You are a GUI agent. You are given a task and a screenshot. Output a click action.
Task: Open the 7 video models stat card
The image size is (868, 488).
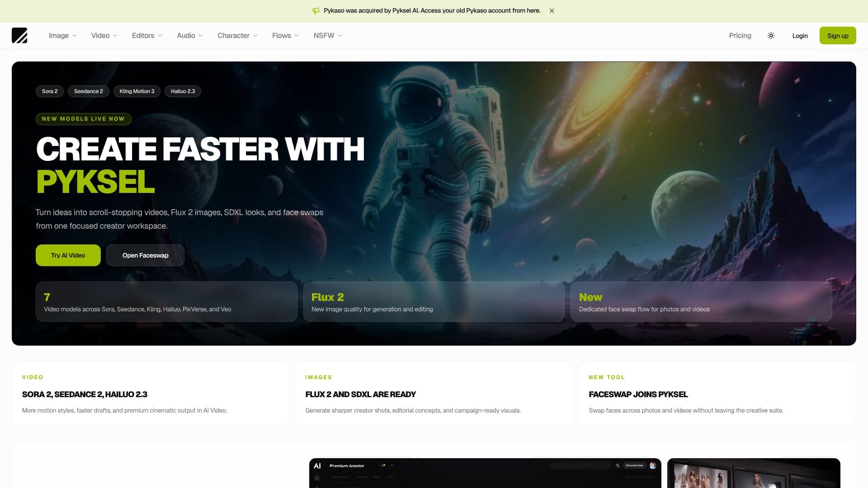pos(166,302)
